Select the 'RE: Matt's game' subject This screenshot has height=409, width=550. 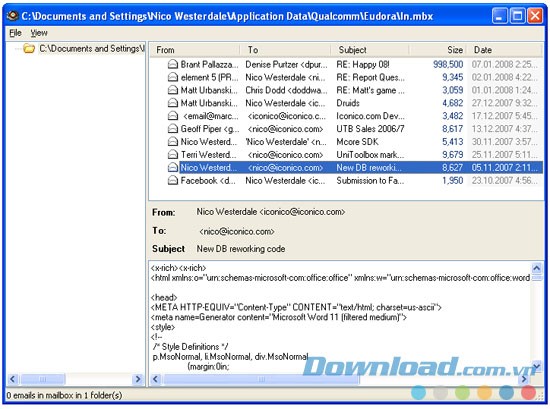click(x=370, y=90)
